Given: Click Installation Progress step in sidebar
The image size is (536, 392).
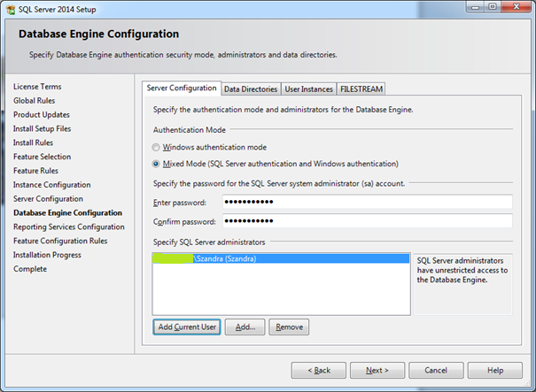Looking at the screenshot, I should tap(47, 255).
